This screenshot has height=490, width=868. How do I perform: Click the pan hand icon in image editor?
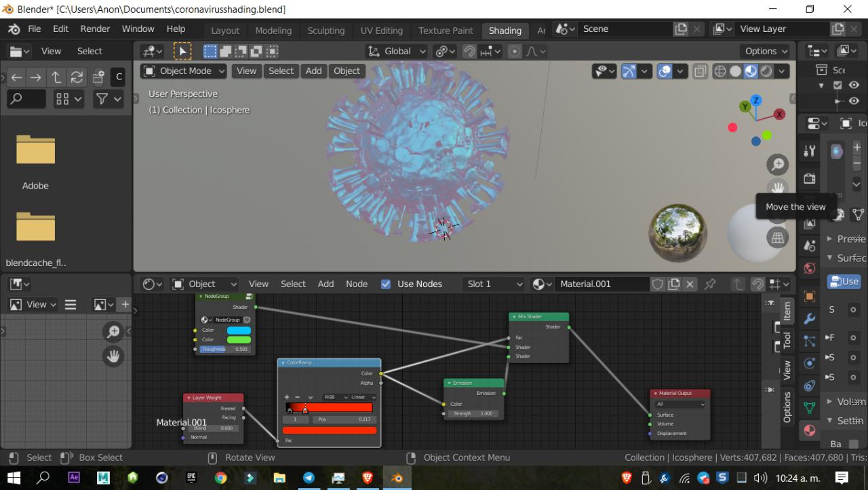(x=113, y=356)
